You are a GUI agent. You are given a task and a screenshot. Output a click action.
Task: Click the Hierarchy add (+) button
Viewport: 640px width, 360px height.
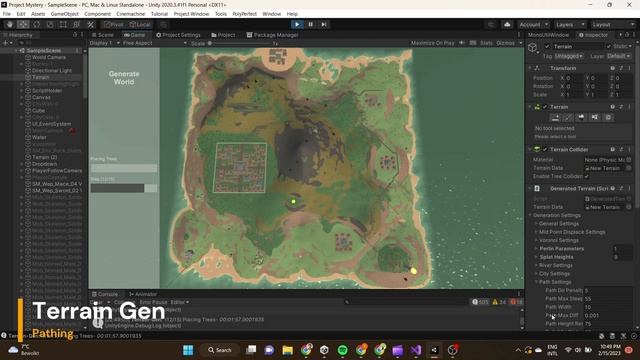pos(6,43)
